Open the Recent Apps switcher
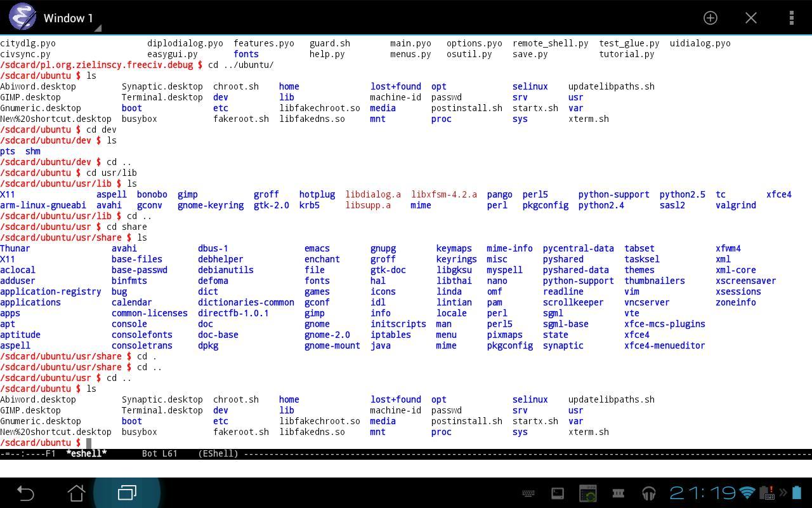Image resolution: width=812 pixels, height=508 pixels. pos(126,493)
